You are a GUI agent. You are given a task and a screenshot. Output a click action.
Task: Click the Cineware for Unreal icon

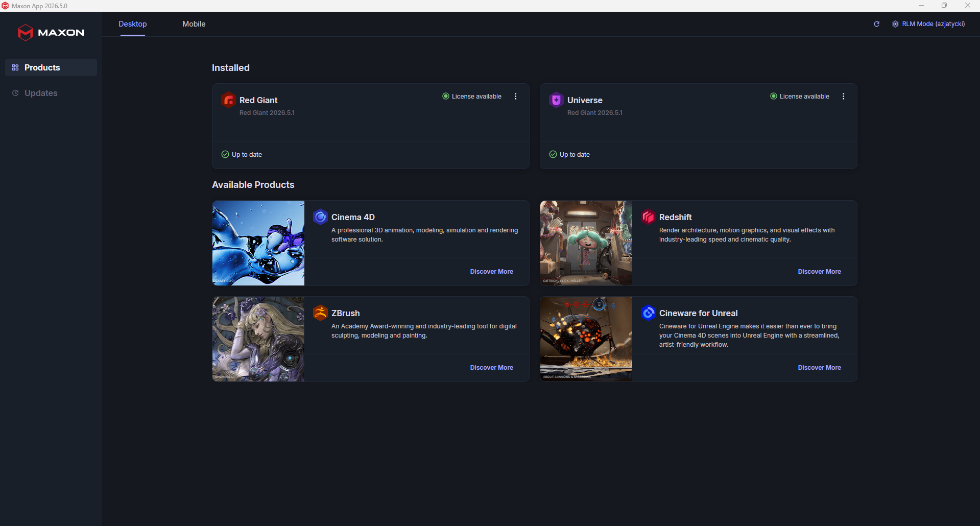coord(648,313)
